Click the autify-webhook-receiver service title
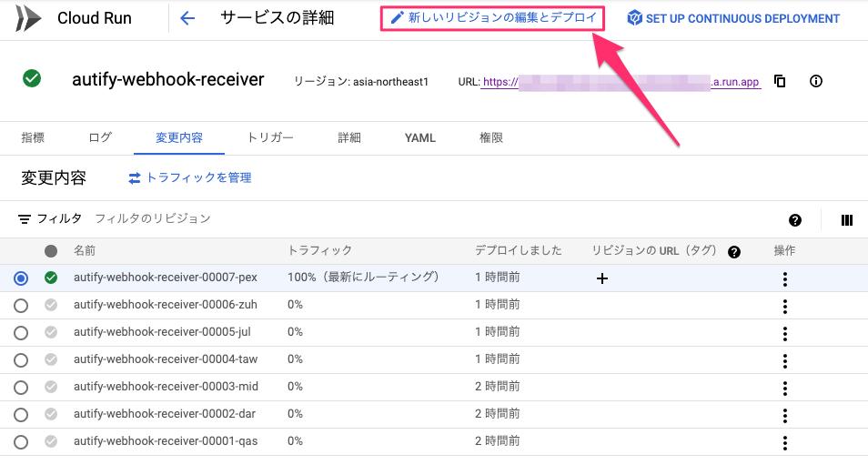The image size is (868, 465). pos(168,80)
